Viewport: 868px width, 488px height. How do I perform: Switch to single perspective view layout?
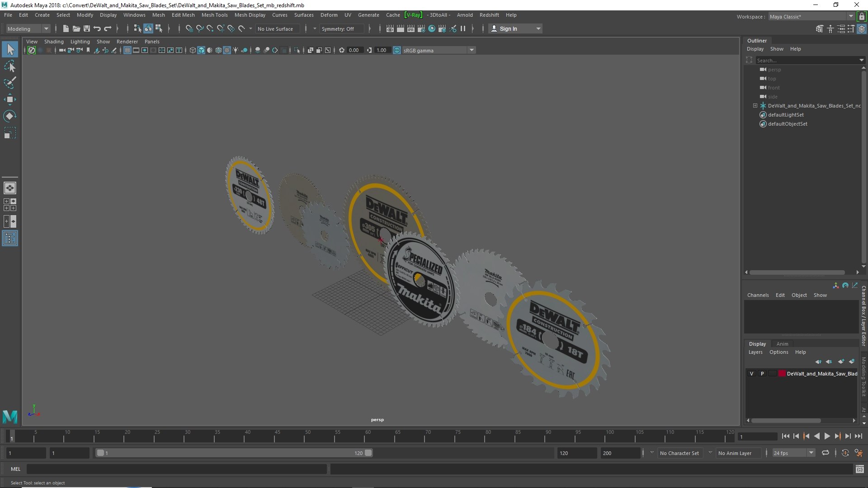pos(10,188)
